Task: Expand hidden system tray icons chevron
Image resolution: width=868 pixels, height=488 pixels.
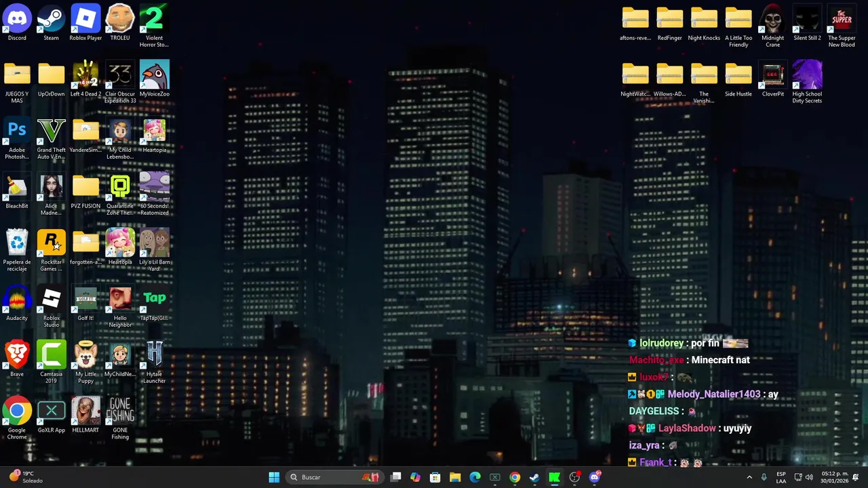Action: tap(749, 477)
